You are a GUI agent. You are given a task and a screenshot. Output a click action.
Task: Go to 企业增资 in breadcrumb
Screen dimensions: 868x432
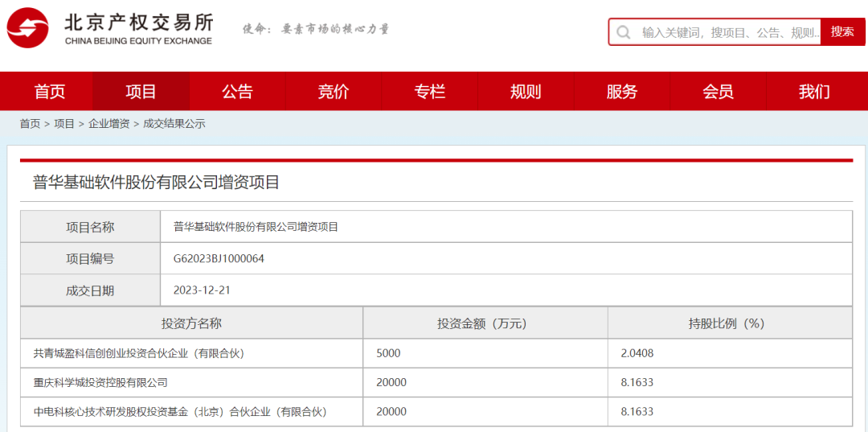pos(109,124)
